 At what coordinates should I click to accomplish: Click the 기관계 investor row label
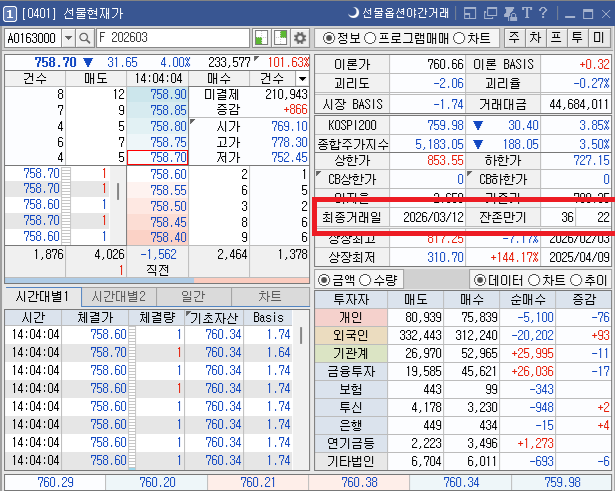tap(351, 353)
